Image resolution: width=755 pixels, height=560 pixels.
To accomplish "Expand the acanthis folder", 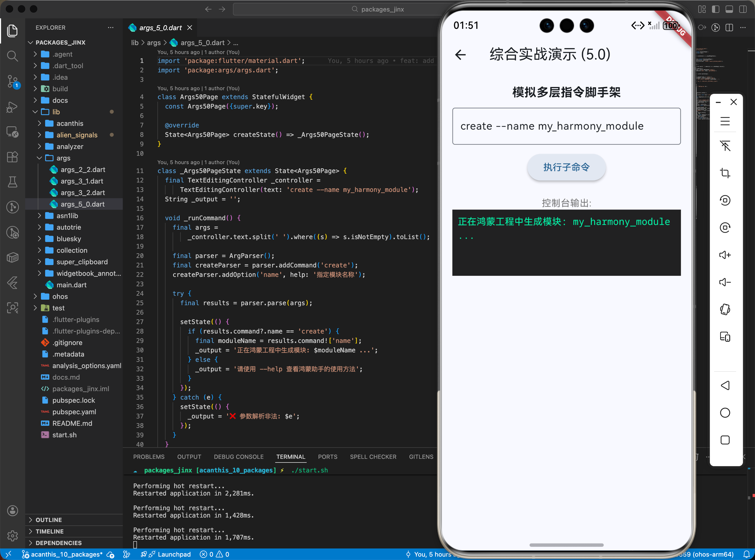I will 70,123.
